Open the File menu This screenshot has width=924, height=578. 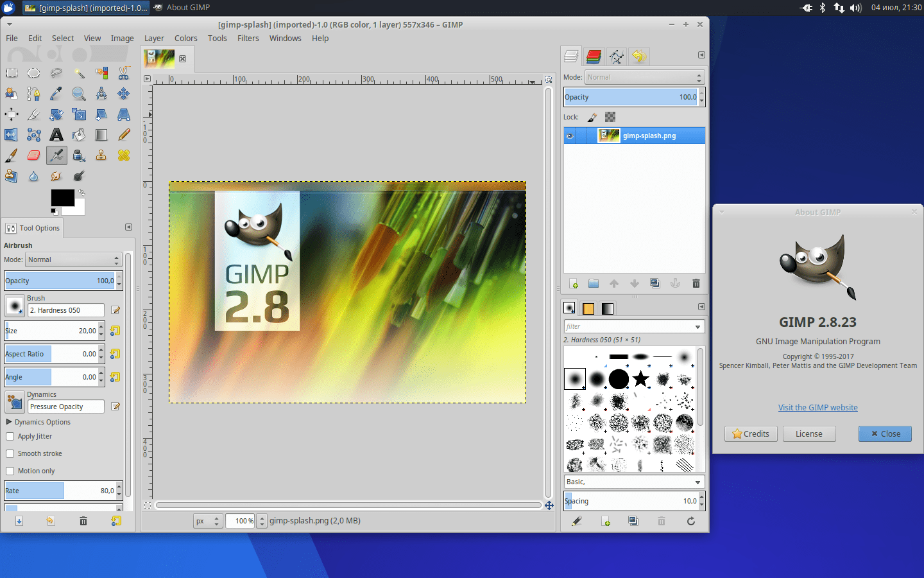pyautogui.click(x=12, y=39)
